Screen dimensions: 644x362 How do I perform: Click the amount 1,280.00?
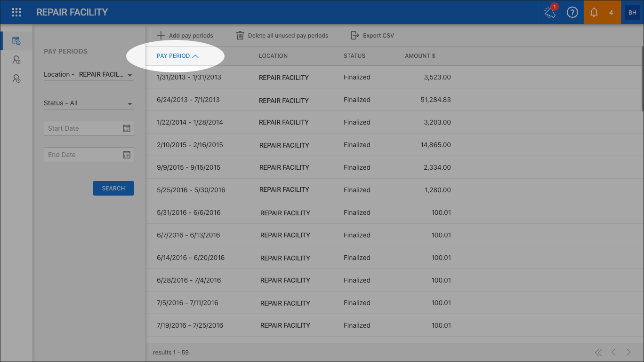click(437, 190)
